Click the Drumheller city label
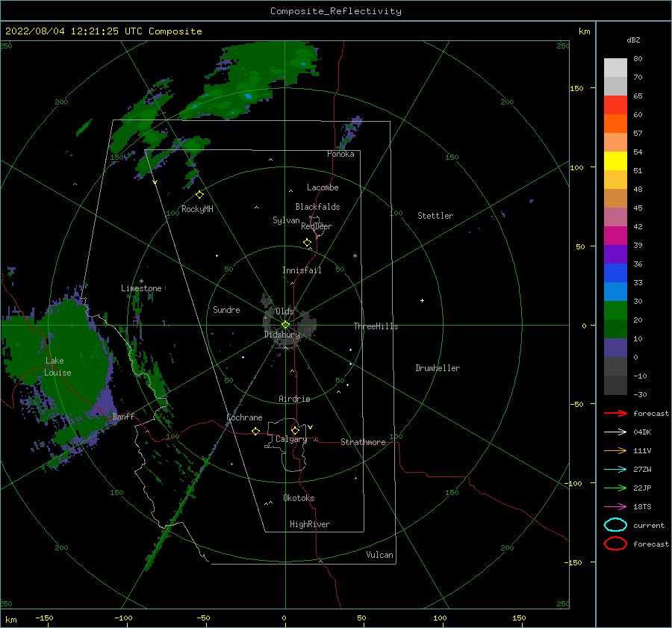This screenshot has height=628, width=672. click(438, 368)
